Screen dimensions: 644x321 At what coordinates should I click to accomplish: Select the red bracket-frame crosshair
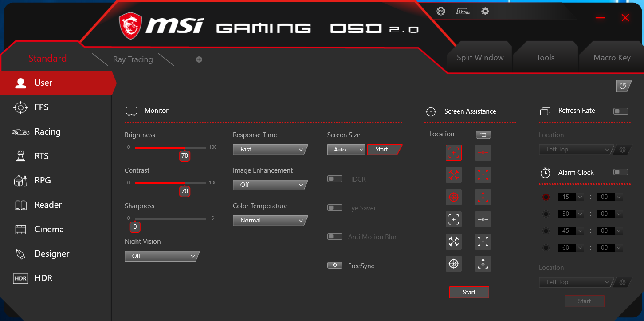point(454,153)
